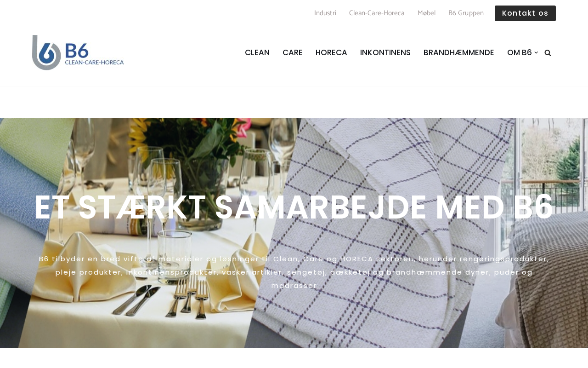Select the CARE navigation item
This screenshot has width=588, height=368.
tap(293, 52)
